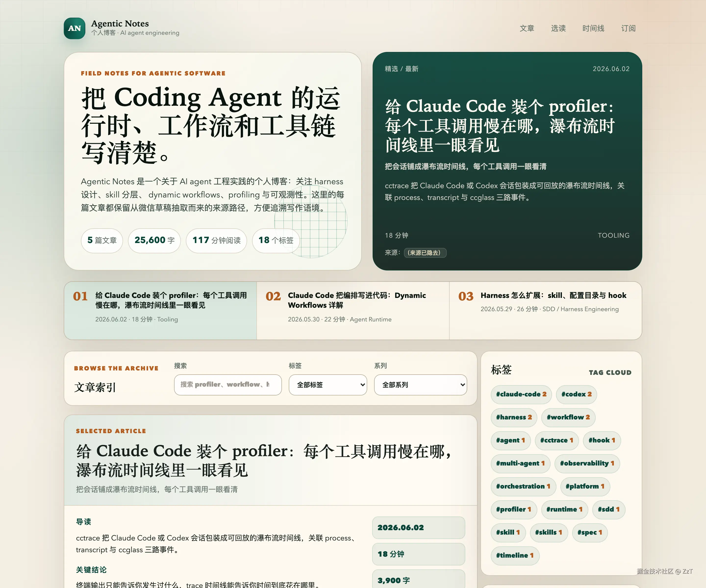Screen dimensions: 706x588
Task: Click the AN logo icon
Action: [74, 28]
